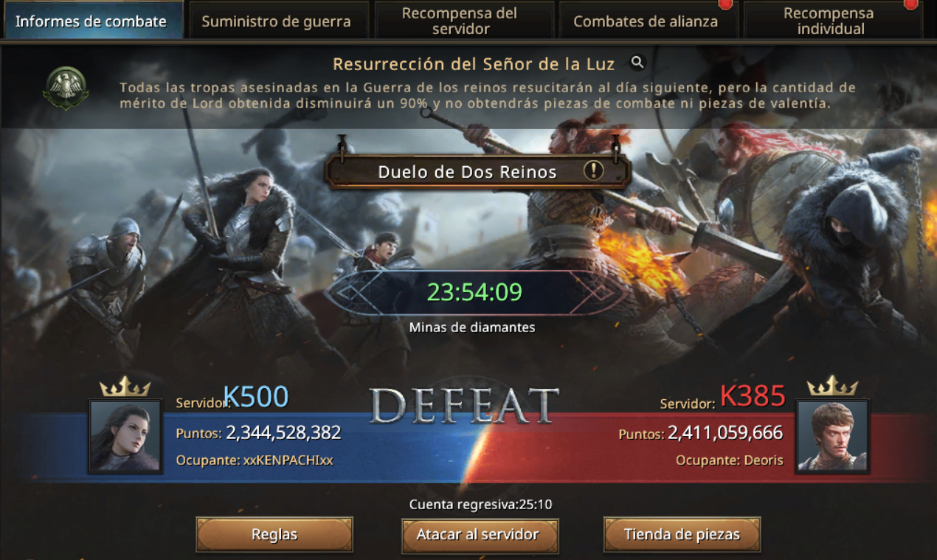Viewport: 937px width, 560px height.
Task: Click the crown above K500 portrait
Action: tap(125, 387)
